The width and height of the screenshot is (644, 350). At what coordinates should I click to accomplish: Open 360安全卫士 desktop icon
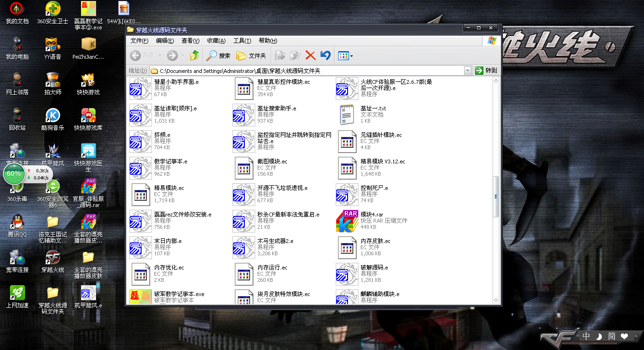pyautogui.click(x=53, y=13)
